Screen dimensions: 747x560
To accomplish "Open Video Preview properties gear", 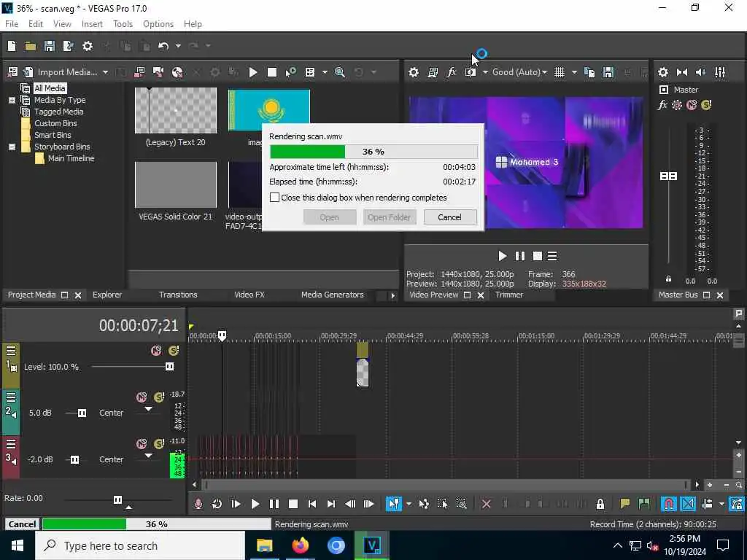I will (x=414, y=72).
